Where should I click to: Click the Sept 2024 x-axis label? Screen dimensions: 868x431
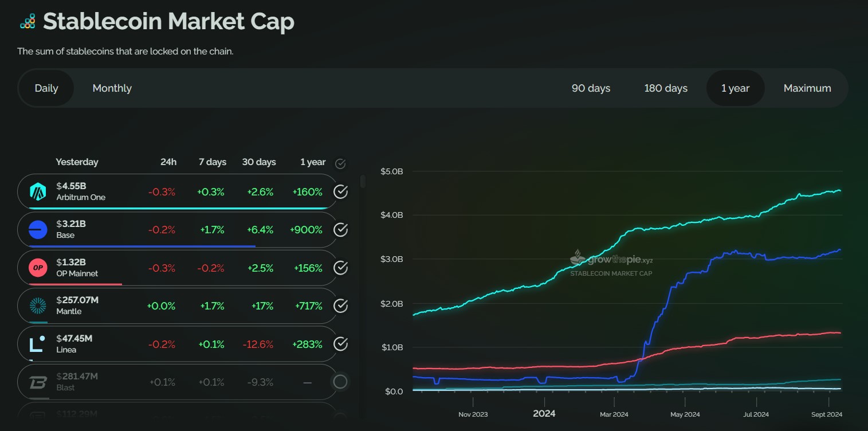pyautogui.click(x=827, y=414)
